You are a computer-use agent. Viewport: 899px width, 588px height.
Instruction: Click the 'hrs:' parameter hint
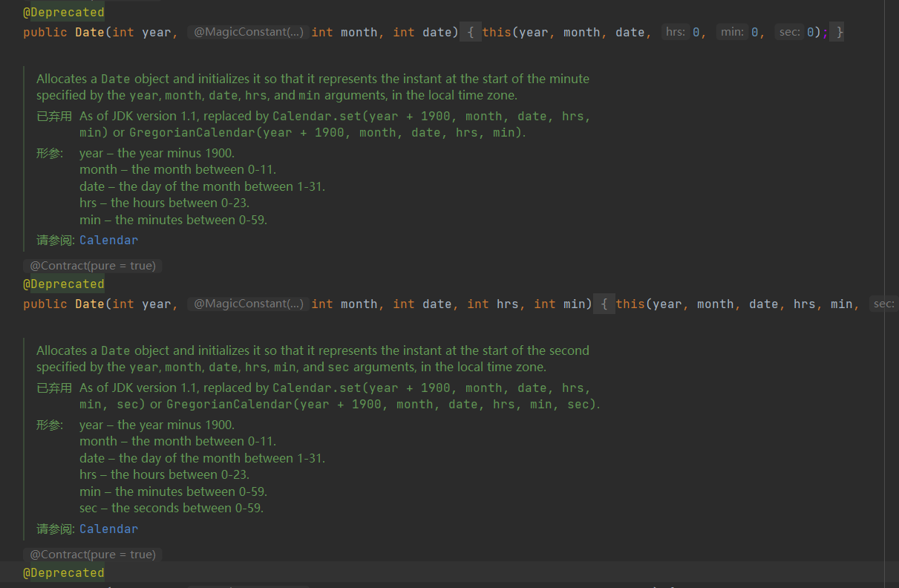click(676, 32)
